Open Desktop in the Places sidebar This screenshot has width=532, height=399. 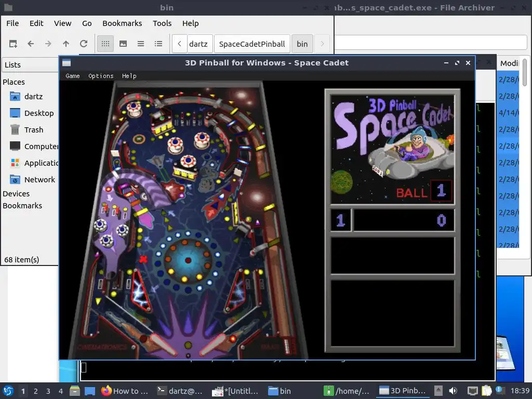click(x=32, y=113)
